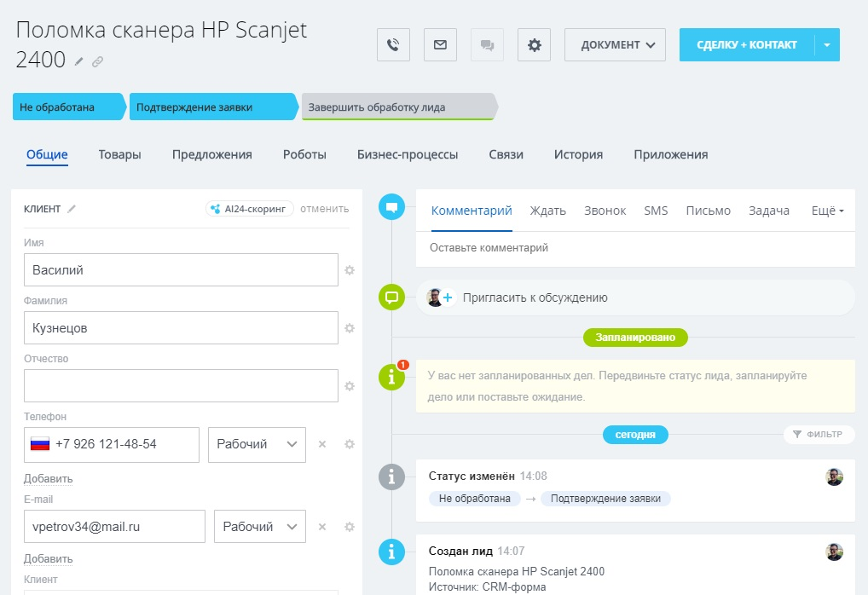Screen dimensions: 868x595
Task: Switch to the Приложения tab
Action: [671, 155]
